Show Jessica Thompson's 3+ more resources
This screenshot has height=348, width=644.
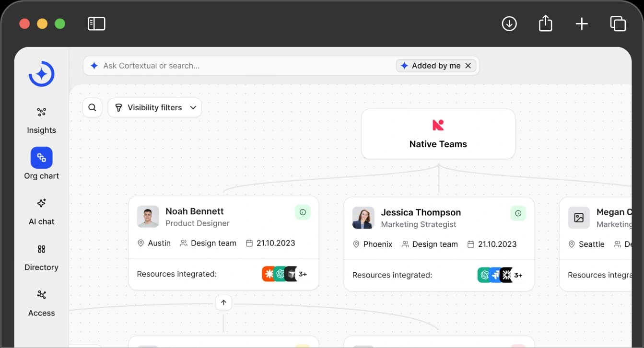[x=518, y=275]
